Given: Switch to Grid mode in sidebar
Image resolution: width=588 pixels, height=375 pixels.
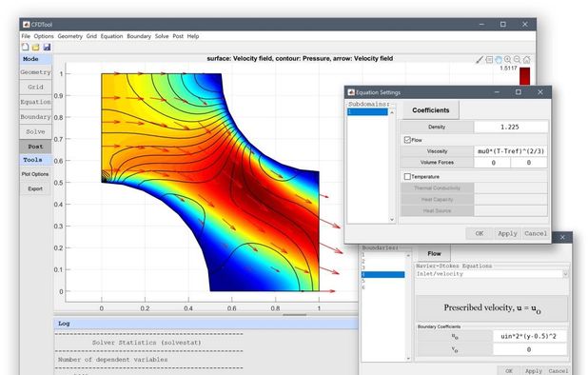Looking at the screenshot, I should pyautogui.click(x=35, y=87).
